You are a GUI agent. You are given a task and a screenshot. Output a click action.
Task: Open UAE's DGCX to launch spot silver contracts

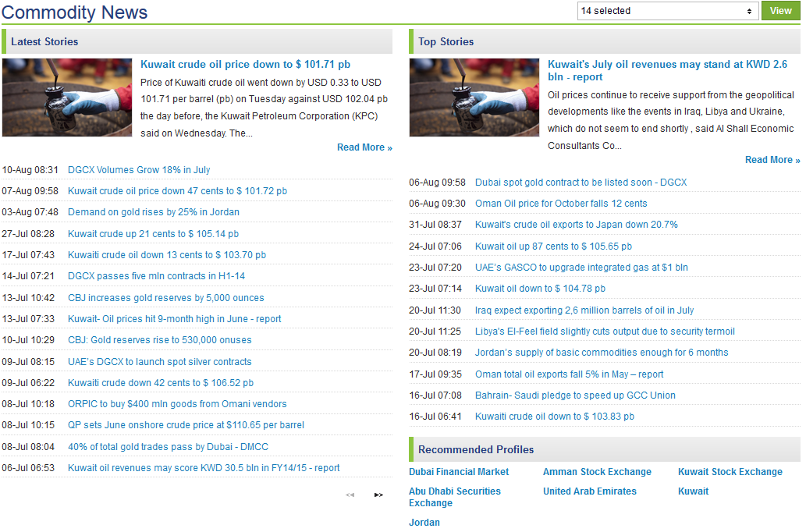tap(159, 362)
